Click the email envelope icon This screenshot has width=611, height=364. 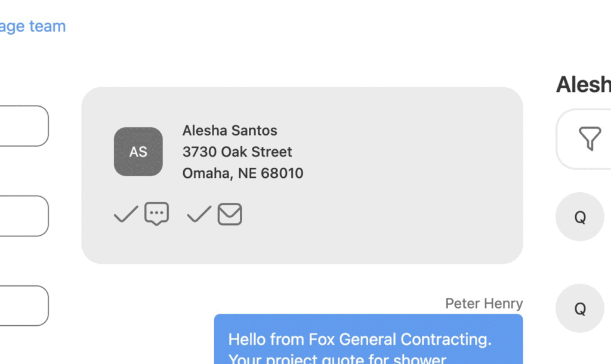tap(230, 214)
